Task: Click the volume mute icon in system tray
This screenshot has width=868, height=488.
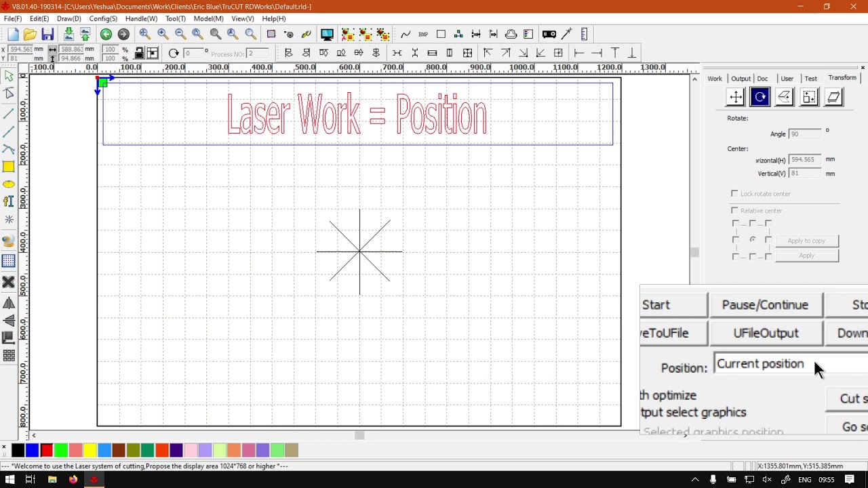Action: (767, 480)
